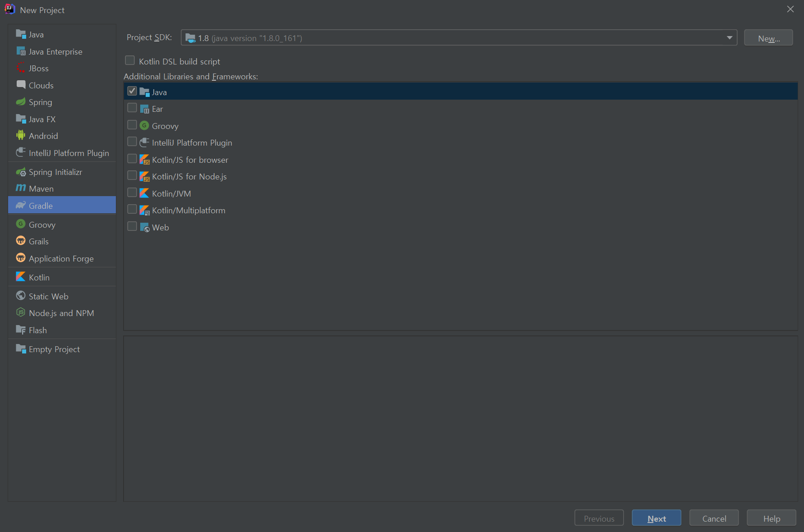Click the IntelliJ Platform Plugin sidebar icon
The width and height of the screenshot is (804, 532).
click(x=21, y=152)
